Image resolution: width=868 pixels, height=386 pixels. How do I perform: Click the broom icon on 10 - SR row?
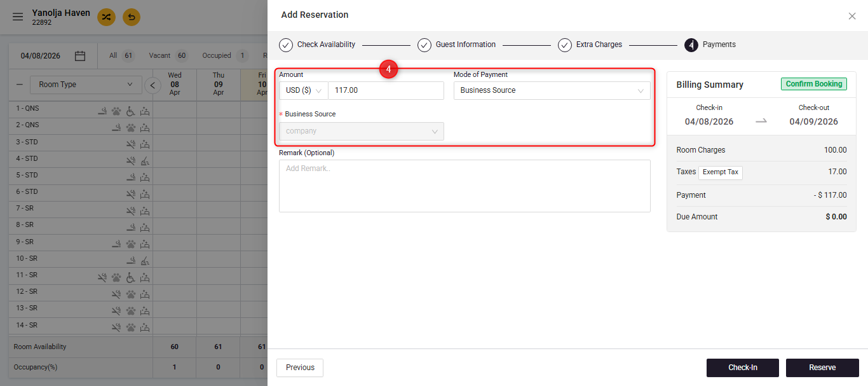tap(145, 261)
